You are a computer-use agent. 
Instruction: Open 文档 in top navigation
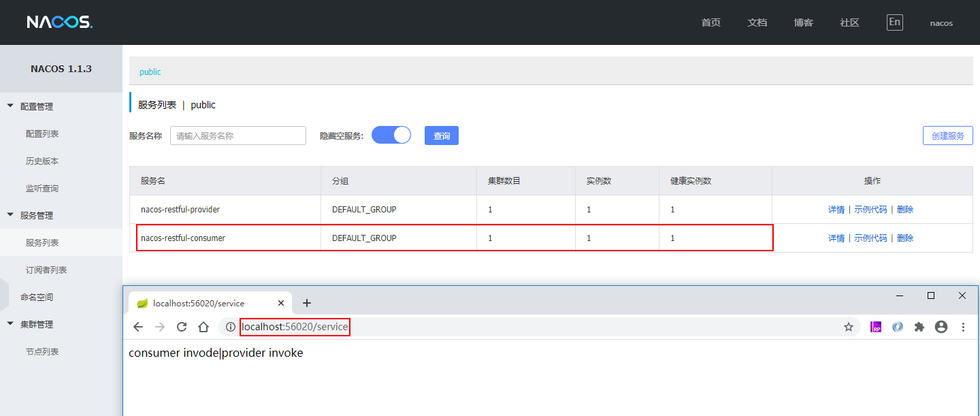click(757, 22)
